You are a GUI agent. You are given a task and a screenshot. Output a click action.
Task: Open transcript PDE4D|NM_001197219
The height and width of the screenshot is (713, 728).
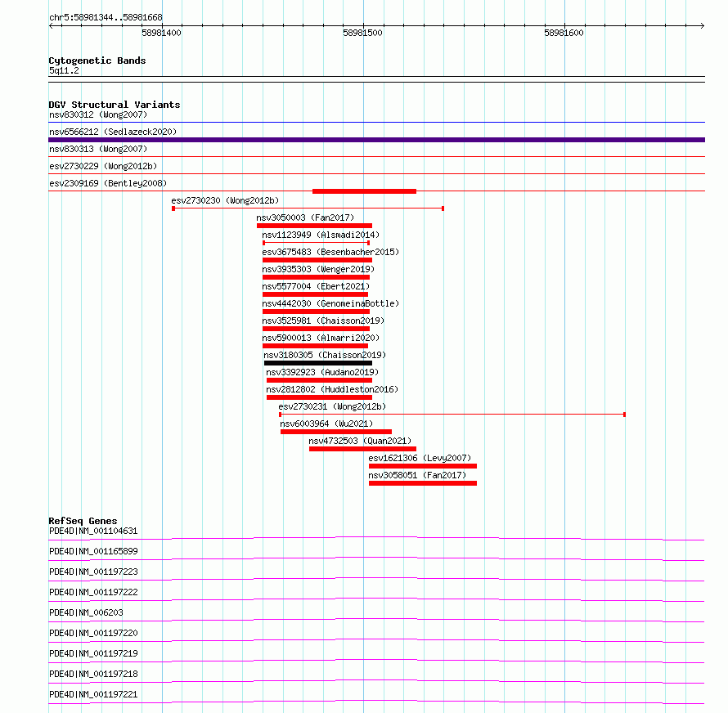(x=93, y=653)
